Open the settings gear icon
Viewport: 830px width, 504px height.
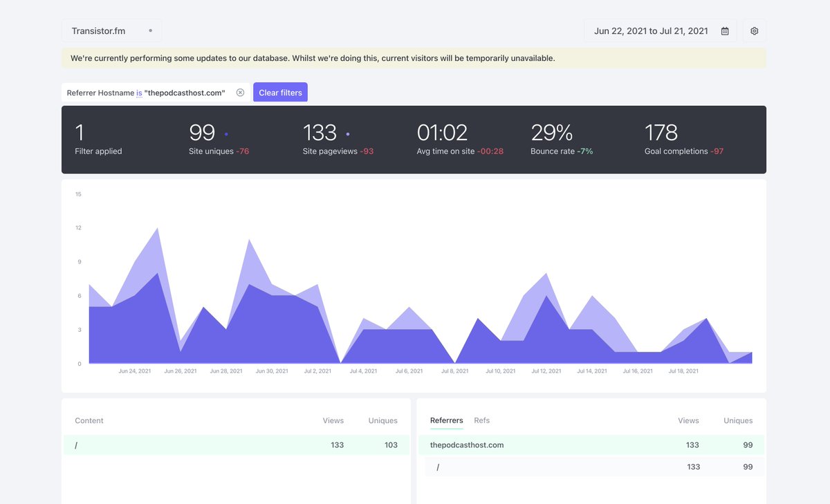(x=754, y=31)
